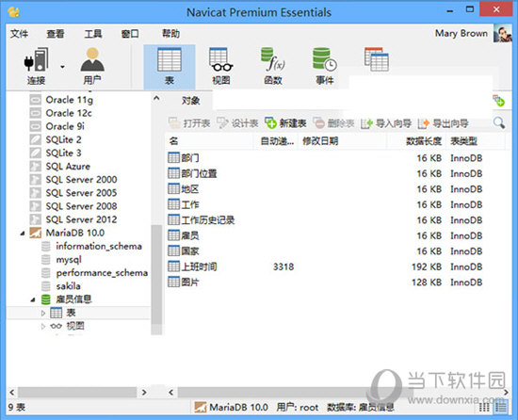Collapse the 雇员信息 database node
The width and height of the screenshot is (518, 420).
(x=33, y=300)
